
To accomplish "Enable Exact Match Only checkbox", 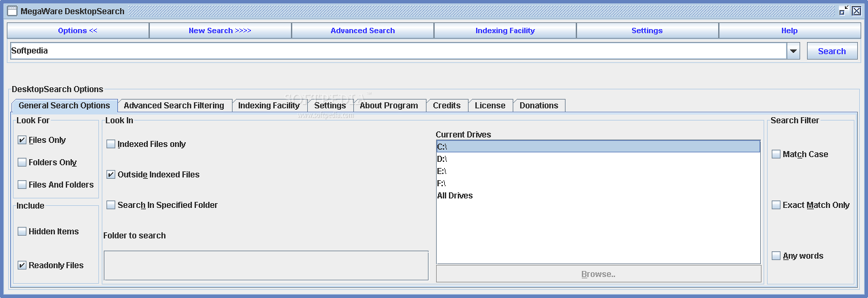I will (x=776, y=205).
